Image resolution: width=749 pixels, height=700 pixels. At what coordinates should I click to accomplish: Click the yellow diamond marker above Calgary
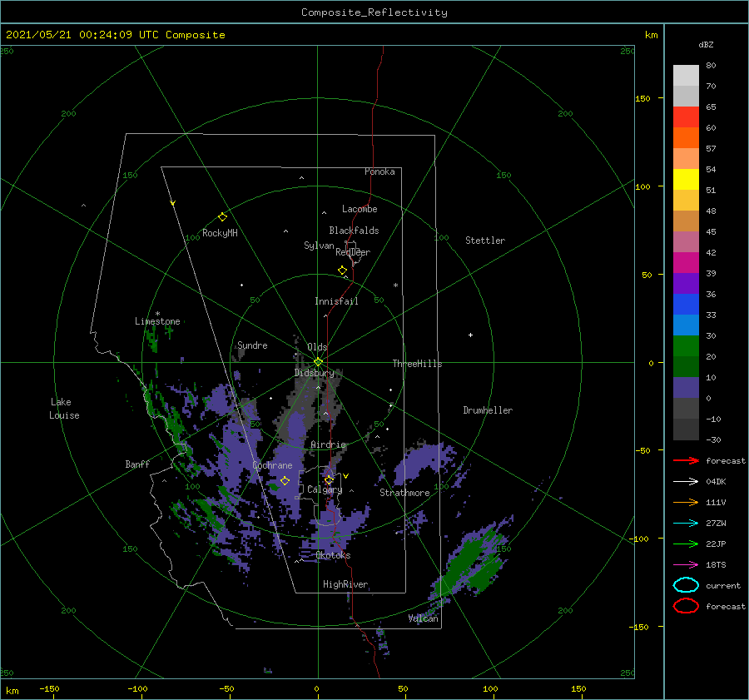(329, 479)
